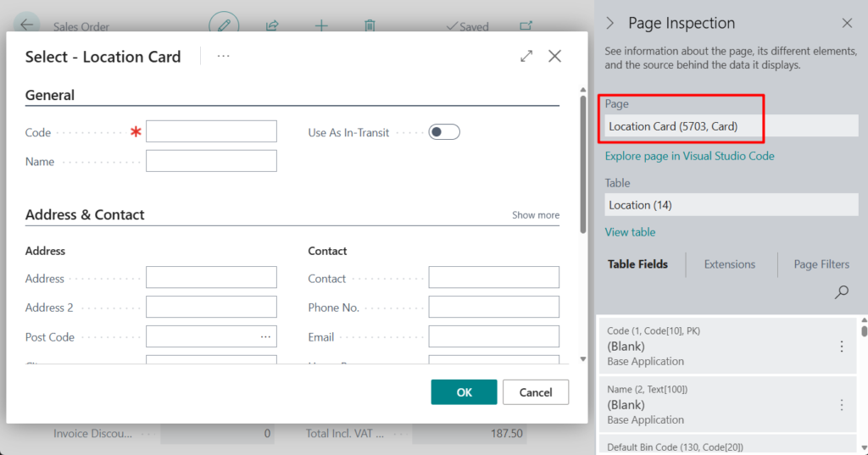868x455 pixels.
Task: Open the three-dot menu for Code field
Action: [841, 346]
